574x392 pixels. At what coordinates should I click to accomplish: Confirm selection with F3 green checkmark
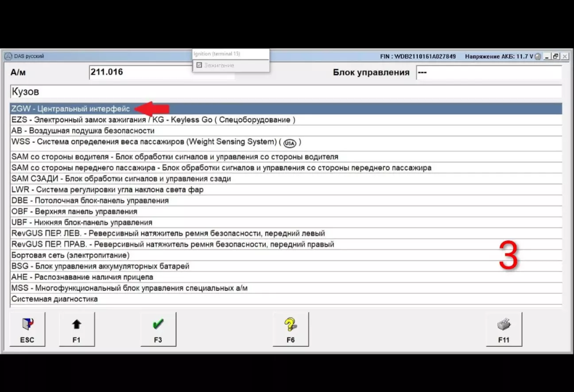pos(158,330)
